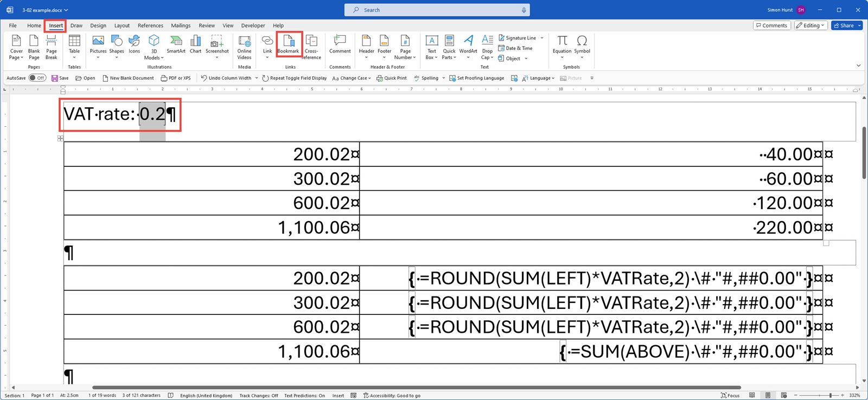Click the Quick Print toolbar icon

(392, 78)
